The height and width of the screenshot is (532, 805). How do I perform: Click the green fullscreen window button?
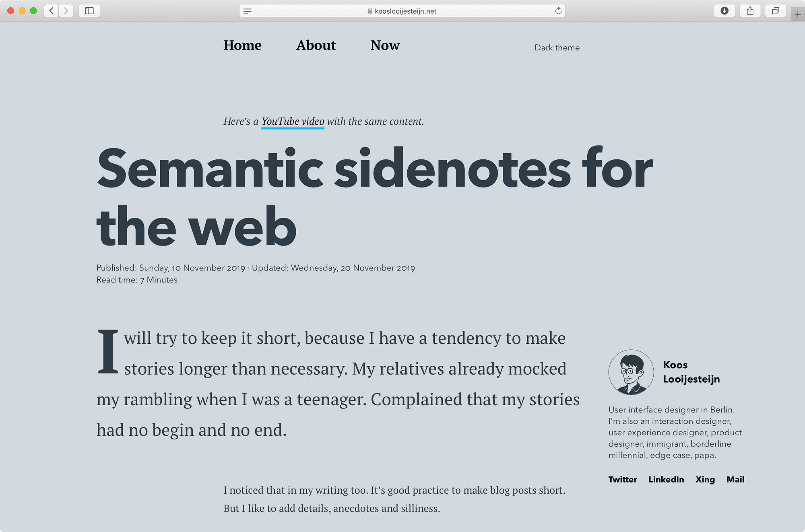tap(33, 11)
